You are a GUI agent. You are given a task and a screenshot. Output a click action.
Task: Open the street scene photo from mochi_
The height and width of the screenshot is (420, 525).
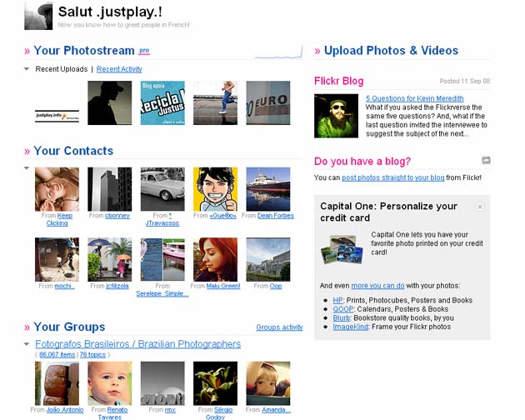tap(57, 259)
